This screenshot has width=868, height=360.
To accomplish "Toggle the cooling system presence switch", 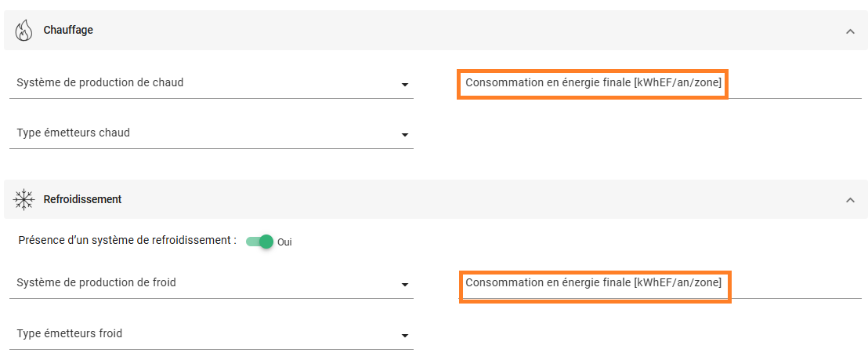I will pos(260,242).
